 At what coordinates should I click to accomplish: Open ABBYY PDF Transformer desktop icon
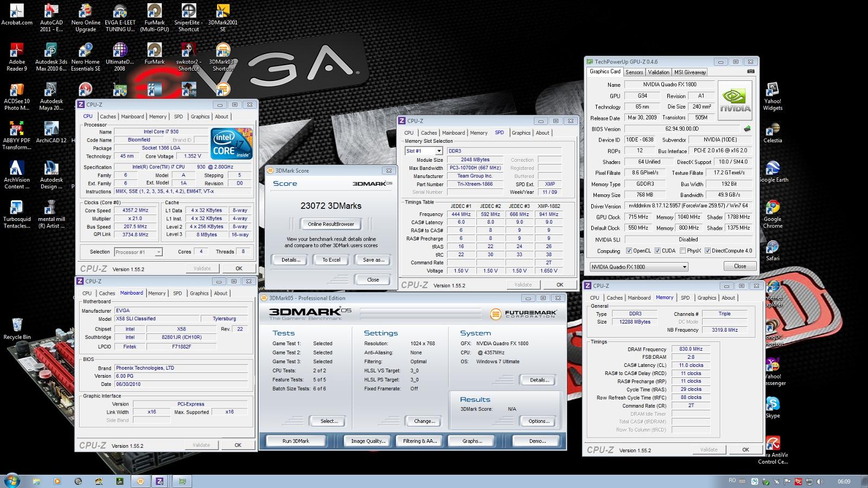[x=17, y=136]
